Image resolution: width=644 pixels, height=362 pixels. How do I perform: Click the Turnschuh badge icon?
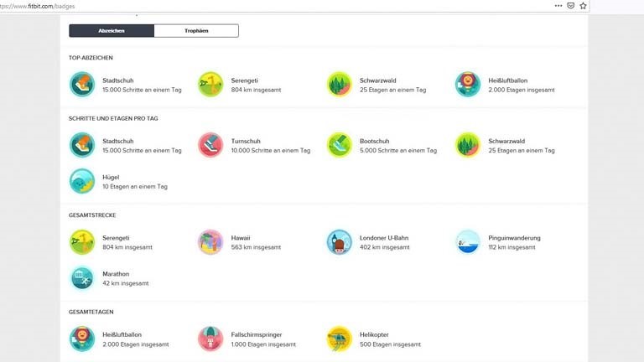click(x=210, y=145)
